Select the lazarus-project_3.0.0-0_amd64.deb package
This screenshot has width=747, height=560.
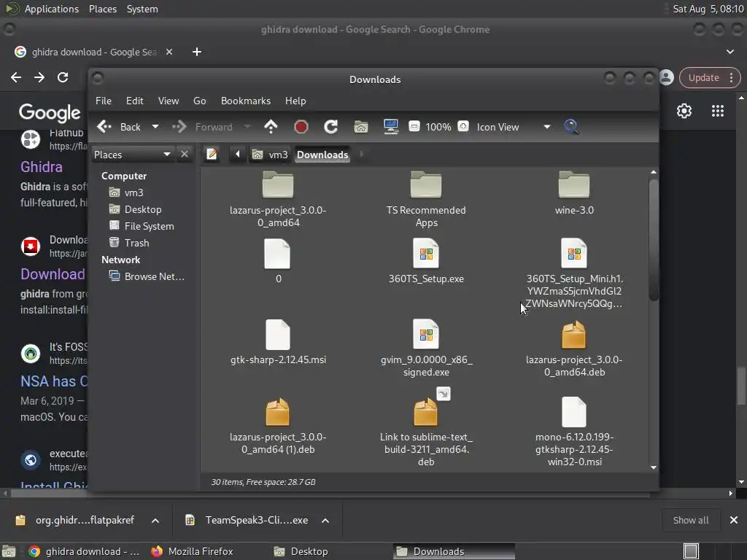coord(574,349)
